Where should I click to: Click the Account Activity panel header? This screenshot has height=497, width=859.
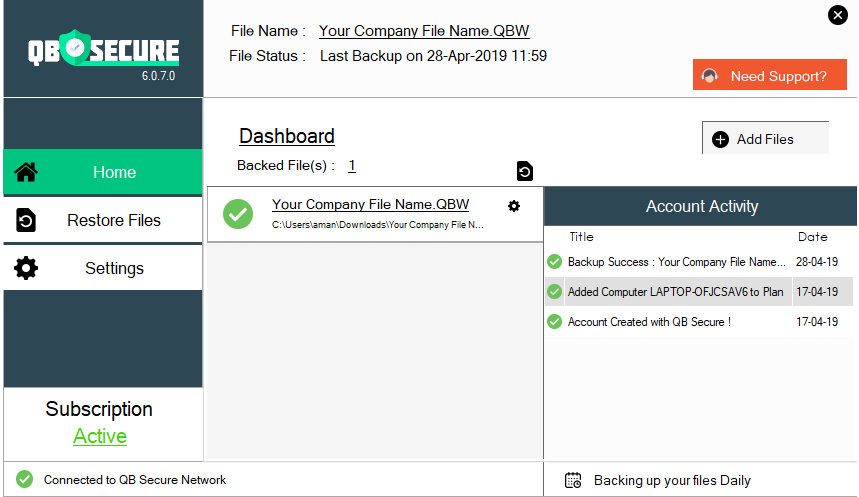click(x=701, y=206)
